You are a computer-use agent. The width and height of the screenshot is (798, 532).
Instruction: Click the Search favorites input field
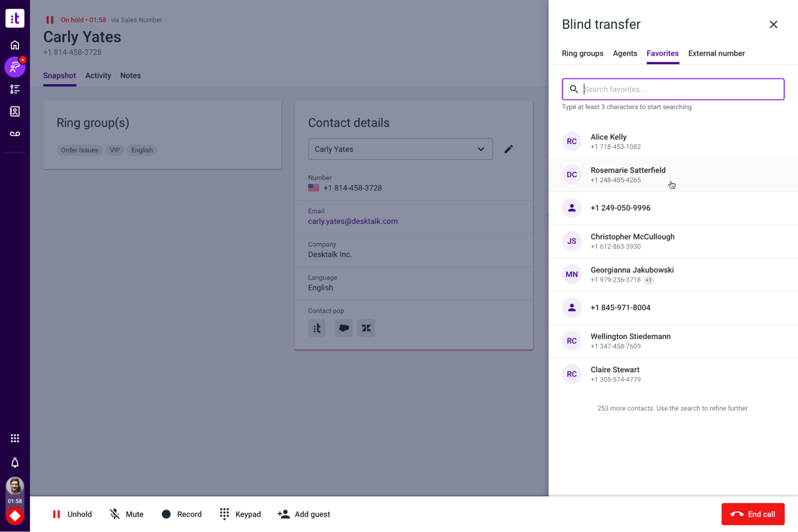click(673, 89)
